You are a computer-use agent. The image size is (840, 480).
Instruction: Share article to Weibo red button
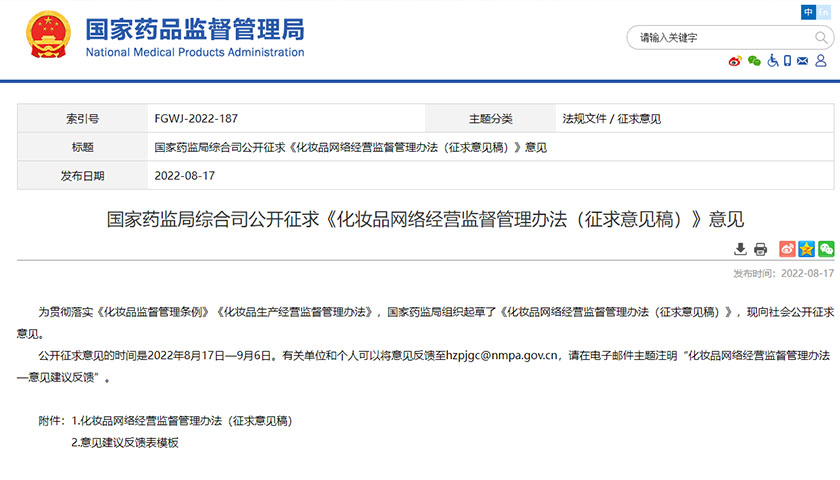coord(787,249)
